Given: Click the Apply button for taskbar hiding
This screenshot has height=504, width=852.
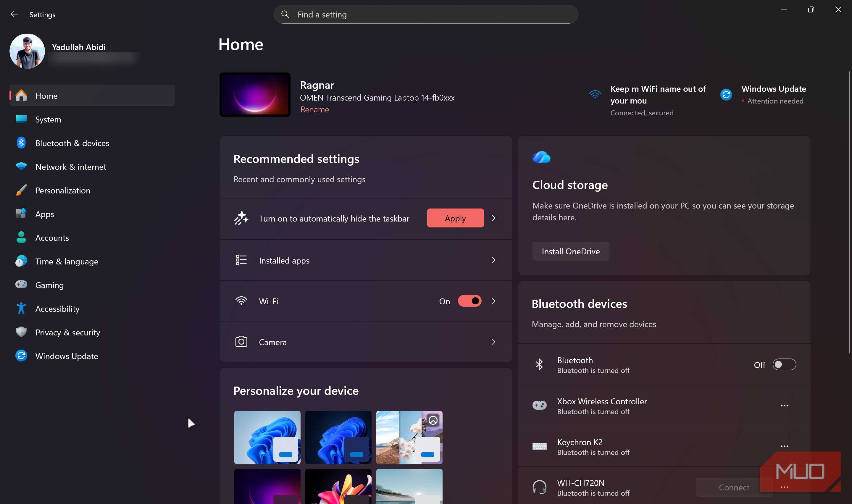Looking at the screenshot, I should pyautogui.click(x=455, y=218).
